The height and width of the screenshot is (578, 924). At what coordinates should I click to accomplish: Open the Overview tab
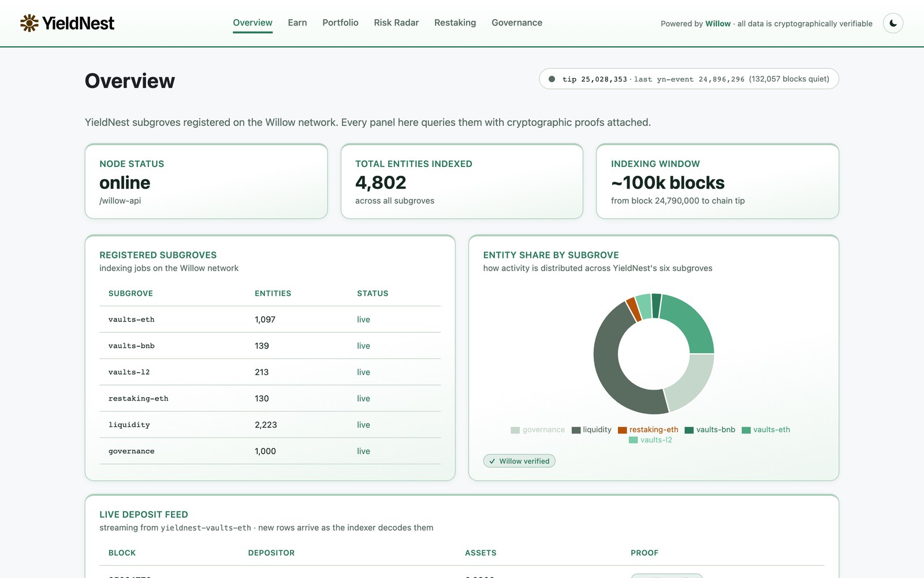tap(252, 23)
